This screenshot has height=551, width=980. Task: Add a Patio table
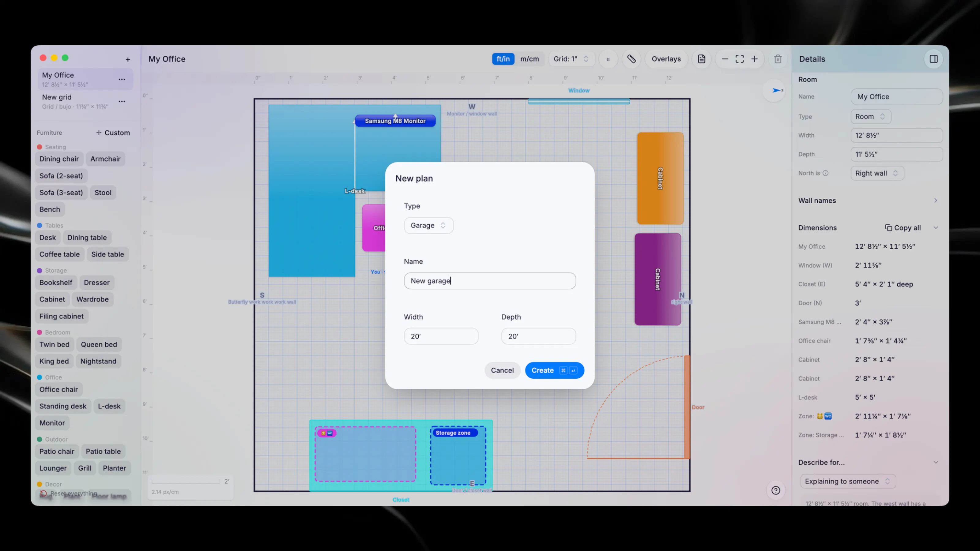point(103,452)
